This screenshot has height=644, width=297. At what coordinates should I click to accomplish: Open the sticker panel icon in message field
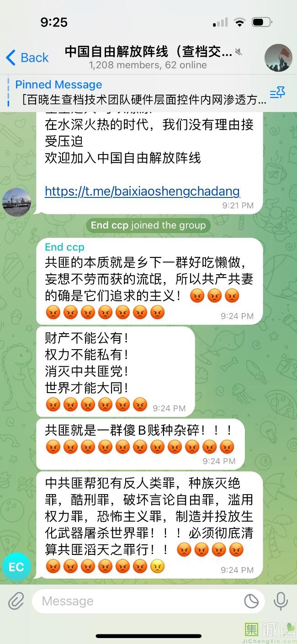click(x=251, y=601)
